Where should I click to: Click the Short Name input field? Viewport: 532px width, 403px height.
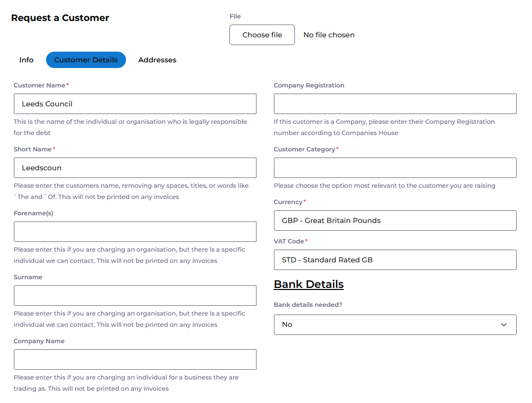click(135, 168)
